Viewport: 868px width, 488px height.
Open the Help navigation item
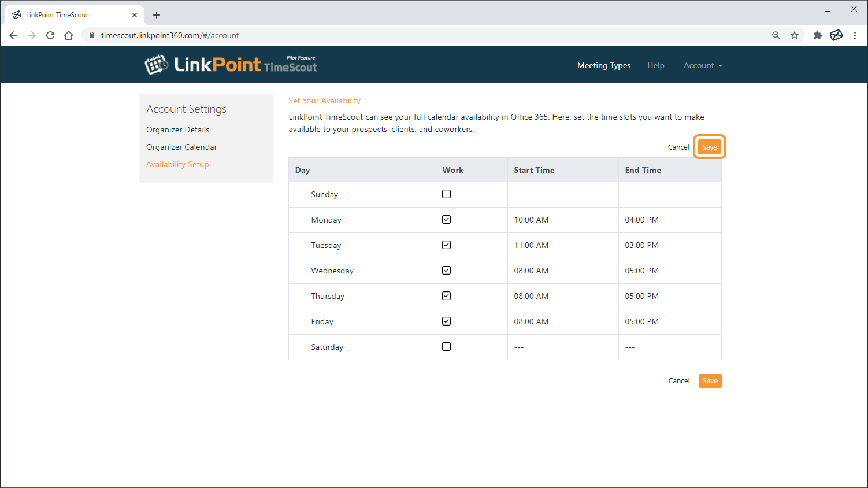tap(656, 65)
